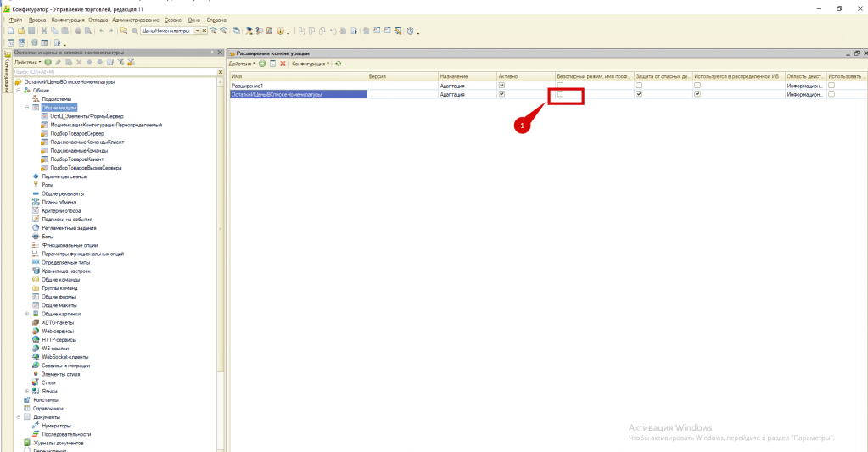The width and height of the screenshot is (868, 452).
Task: Collapse the Документы branch
Action: [x=19, y=417]
